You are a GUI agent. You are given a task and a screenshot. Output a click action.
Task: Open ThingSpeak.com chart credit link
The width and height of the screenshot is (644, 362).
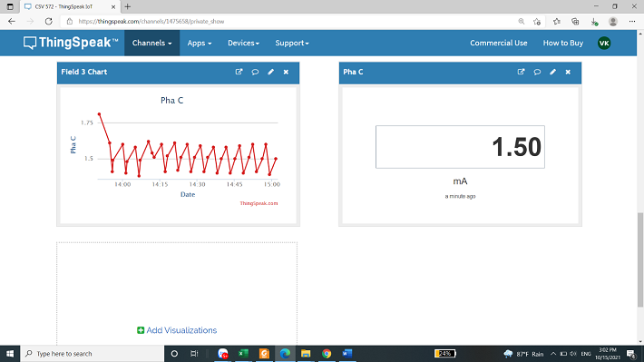coord(259,203)
